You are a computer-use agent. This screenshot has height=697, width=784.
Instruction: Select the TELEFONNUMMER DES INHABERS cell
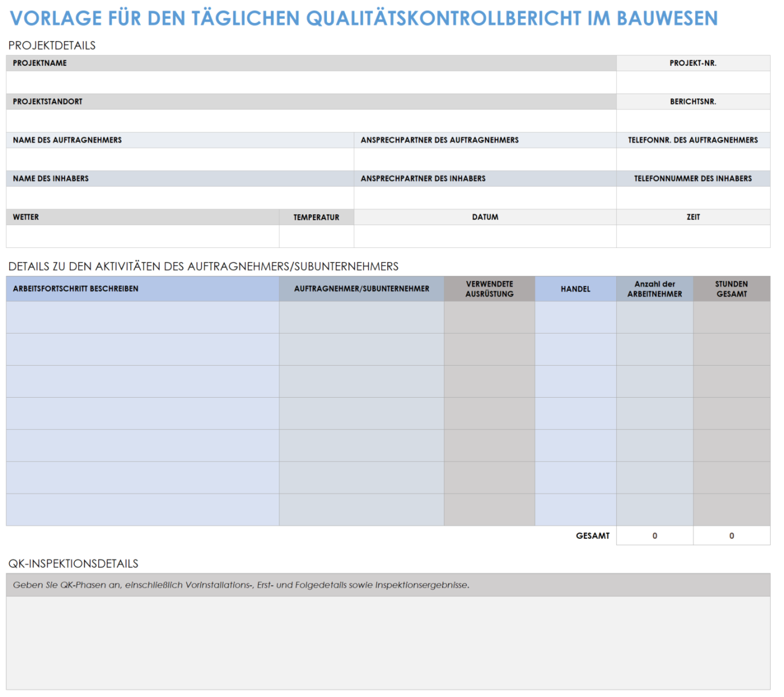693,198
